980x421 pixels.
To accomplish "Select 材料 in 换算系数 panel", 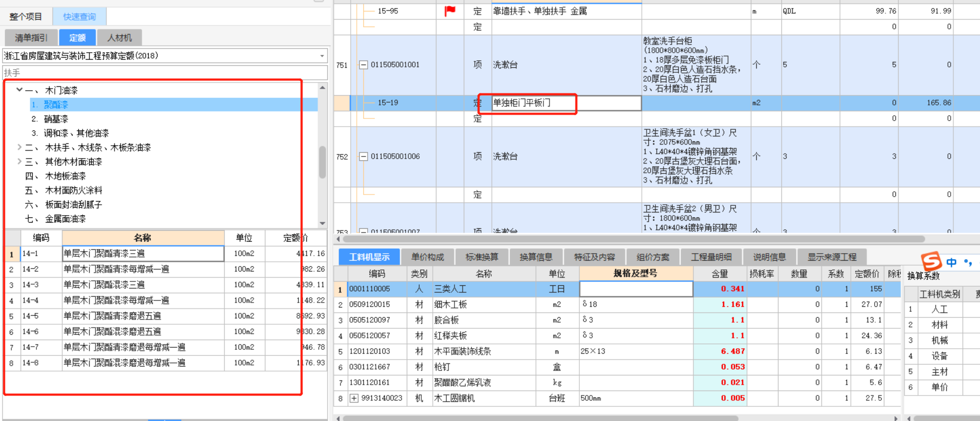I will point(939,325).
